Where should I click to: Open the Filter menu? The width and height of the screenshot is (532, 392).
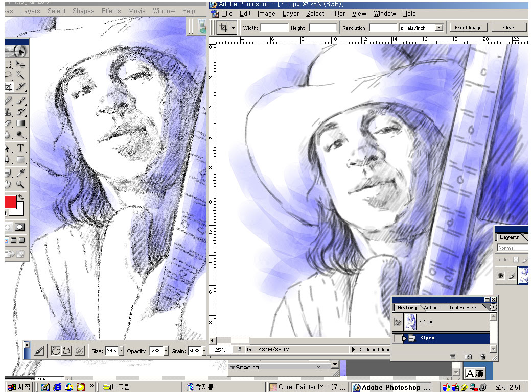338,14
